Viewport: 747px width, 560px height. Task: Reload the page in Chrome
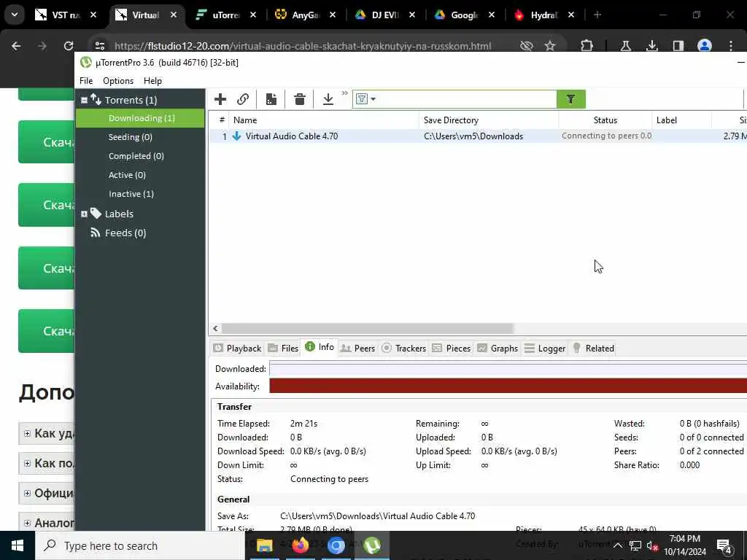coord(69,46)
